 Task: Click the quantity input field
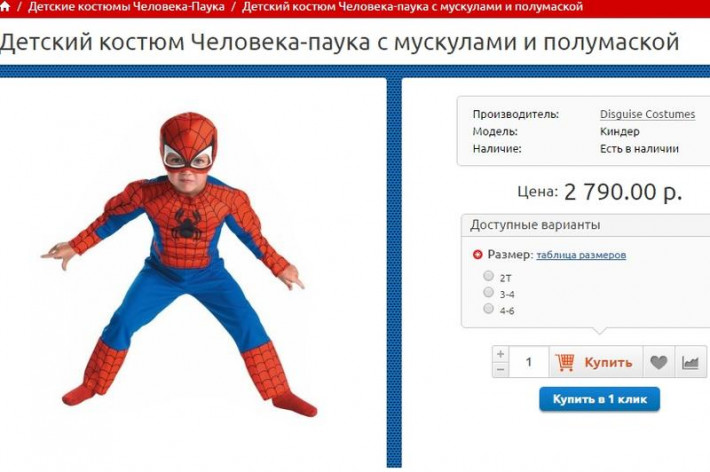pyautogui.click(x=529, y=362)
